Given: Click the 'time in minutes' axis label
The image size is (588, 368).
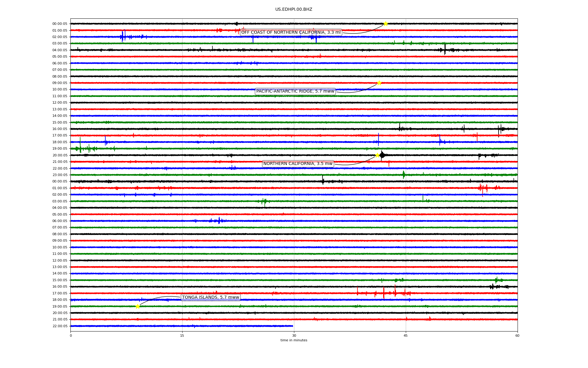Looking at the screenshot, I should pyautogui.click(x=294, y=340).
